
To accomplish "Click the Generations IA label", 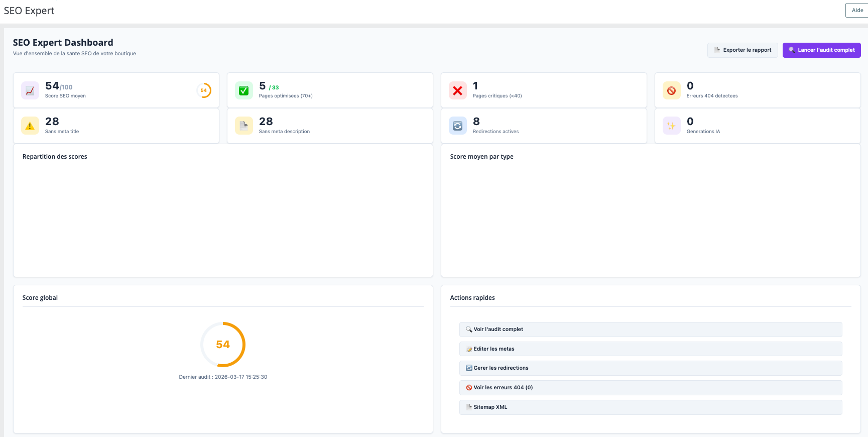I will tap(703, 132).
